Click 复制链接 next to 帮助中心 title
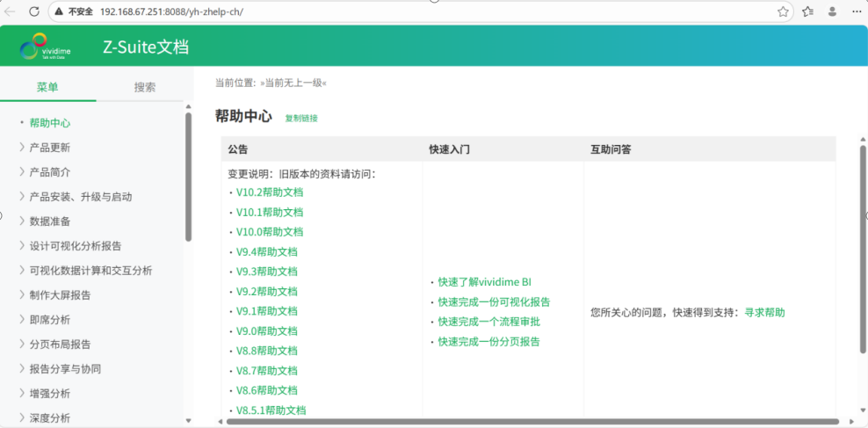The width and height of the screenshot is (868, 428). pyautogui.click(x=301, y=118)
